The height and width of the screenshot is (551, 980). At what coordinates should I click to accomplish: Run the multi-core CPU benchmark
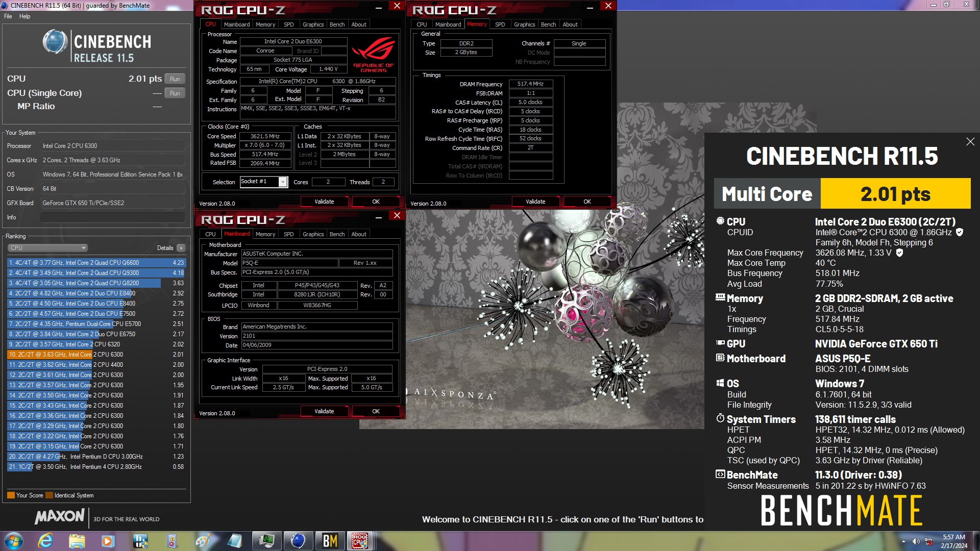click(175, 79)
